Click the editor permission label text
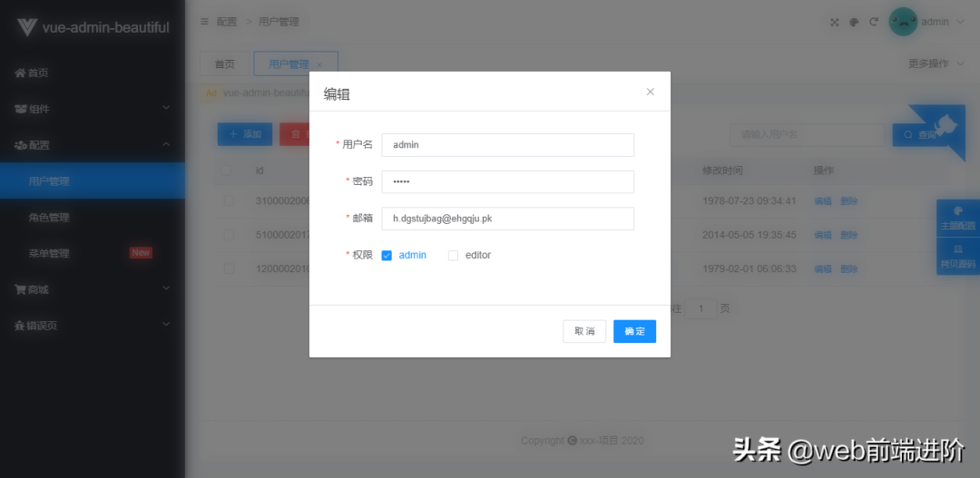Viewport: 980px width, 478px height. tap(478, 255)
